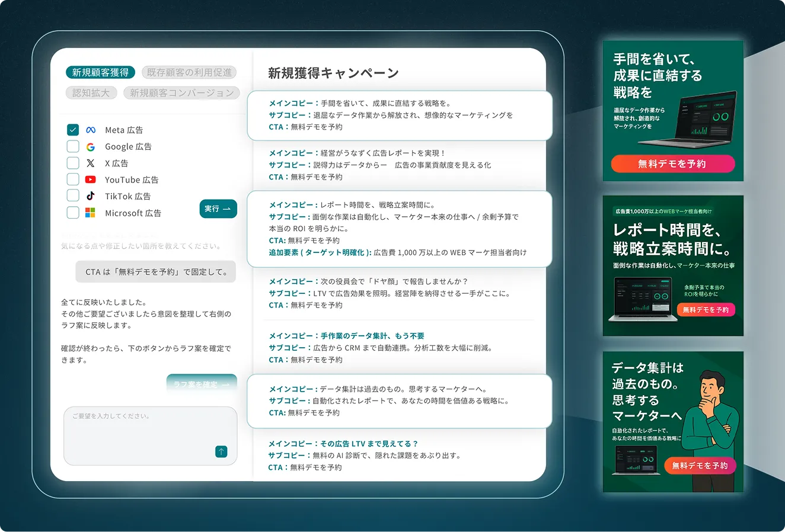
Task: Select the レポート時間を、戦略立案時間に copy card
Action: (x=399, y=229)
